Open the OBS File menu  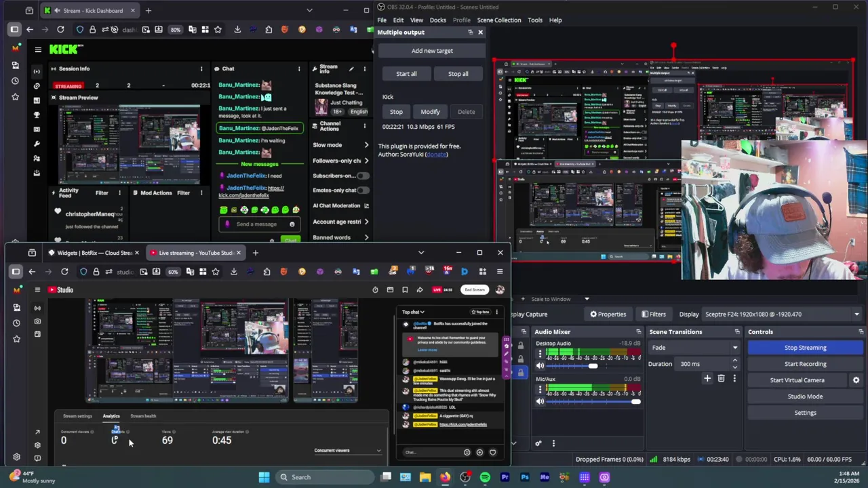(x=382, y=20)
